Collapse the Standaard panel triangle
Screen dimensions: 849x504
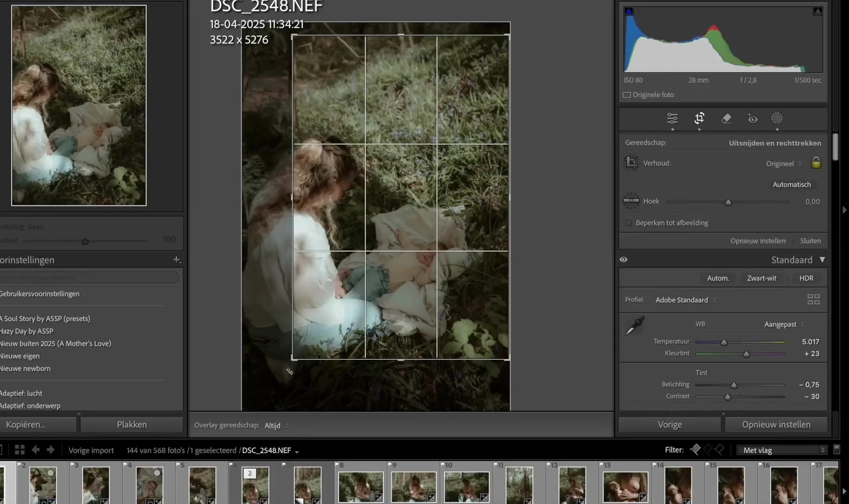tap(822, 259)
